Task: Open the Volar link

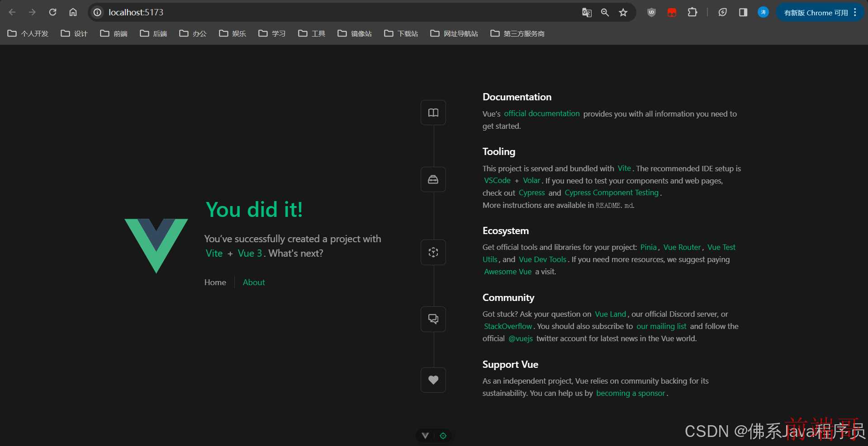Action: [531, 181]
